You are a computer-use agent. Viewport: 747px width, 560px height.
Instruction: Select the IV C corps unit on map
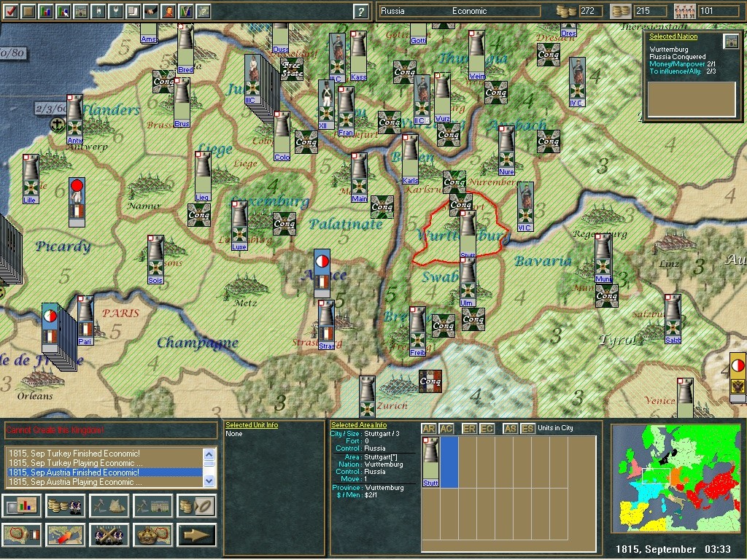click(577, 82)
